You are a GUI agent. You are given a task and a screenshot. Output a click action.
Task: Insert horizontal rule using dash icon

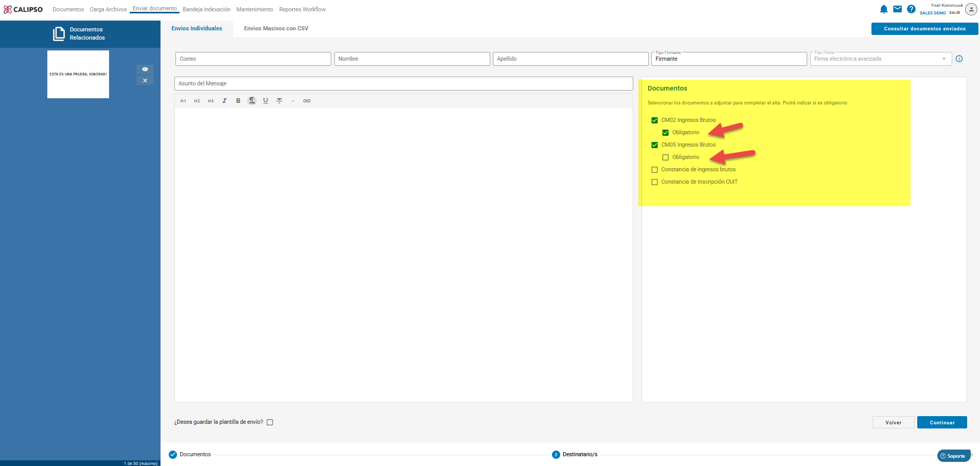point(293,101)
